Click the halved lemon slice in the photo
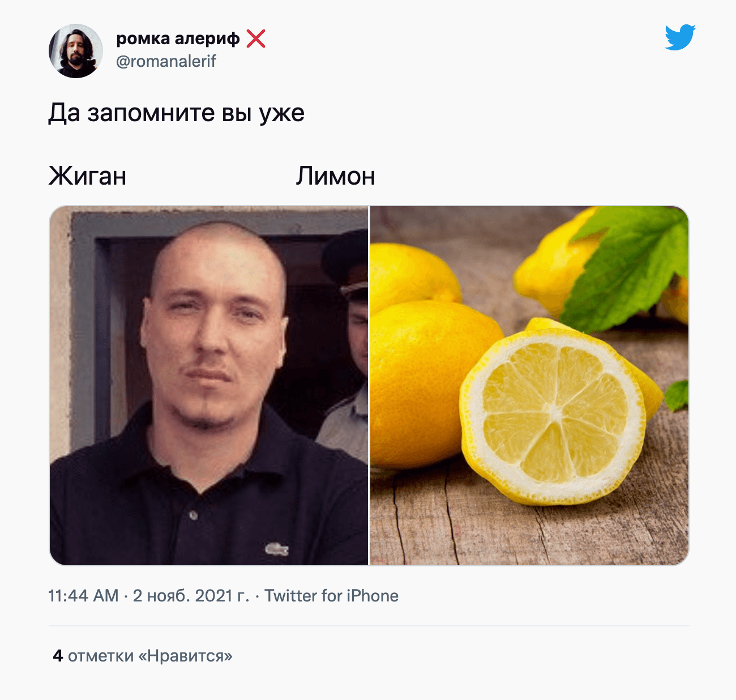Screen dimensions: 736x700 [x=553, y=416]
